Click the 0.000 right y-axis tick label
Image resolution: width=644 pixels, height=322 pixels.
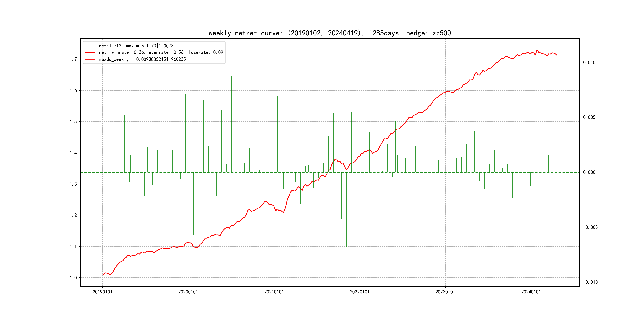[589, 172]
